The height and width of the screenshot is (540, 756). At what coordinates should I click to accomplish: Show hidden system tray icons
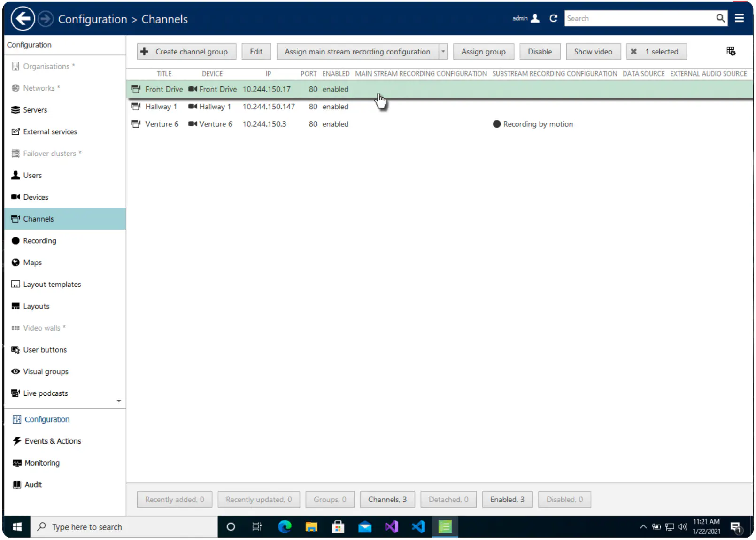coord(643,527)
